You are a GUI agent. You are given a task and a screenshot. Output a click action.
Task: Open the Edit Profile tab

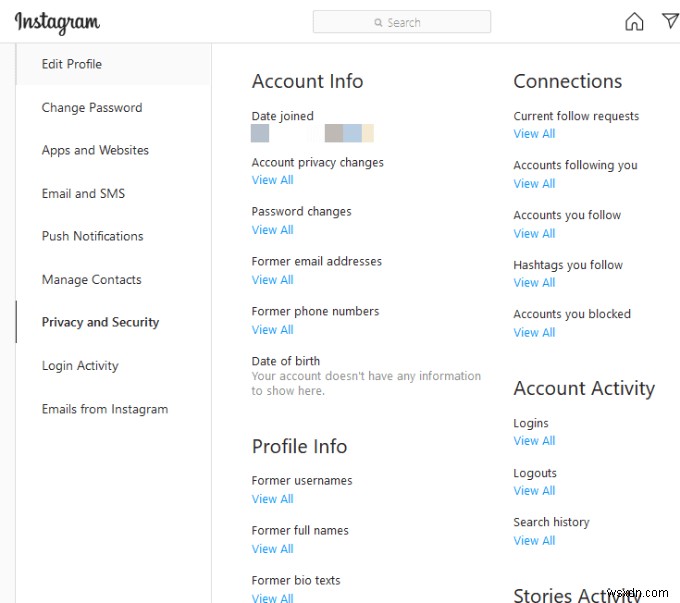[72, 64]
